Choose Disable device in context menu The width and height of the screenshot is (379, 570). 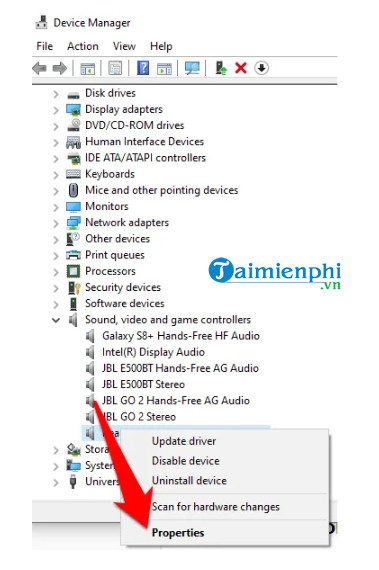(186, 461)
